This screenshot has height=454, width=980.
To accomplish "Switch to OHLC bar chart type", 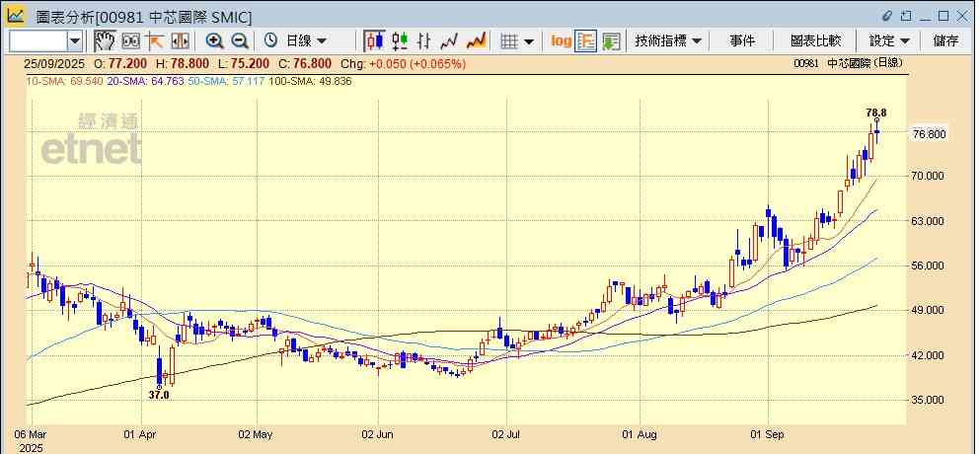I will click(x=424, y=41).
